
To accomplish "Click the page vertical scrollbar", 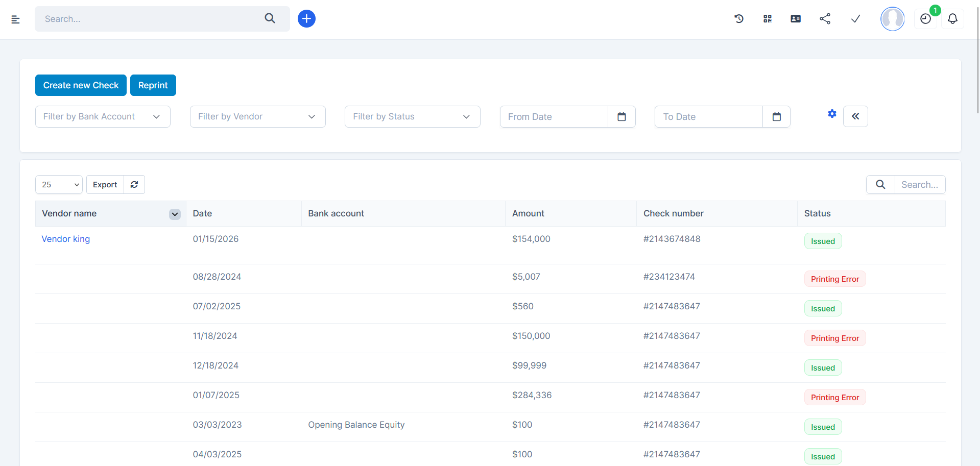I will click(x=977, y=61).
